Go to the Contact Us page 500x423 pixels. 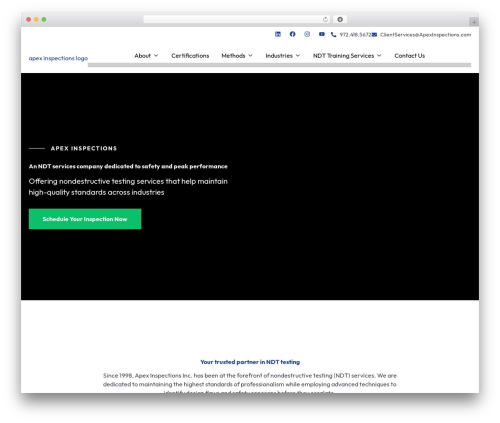[410, 56]
